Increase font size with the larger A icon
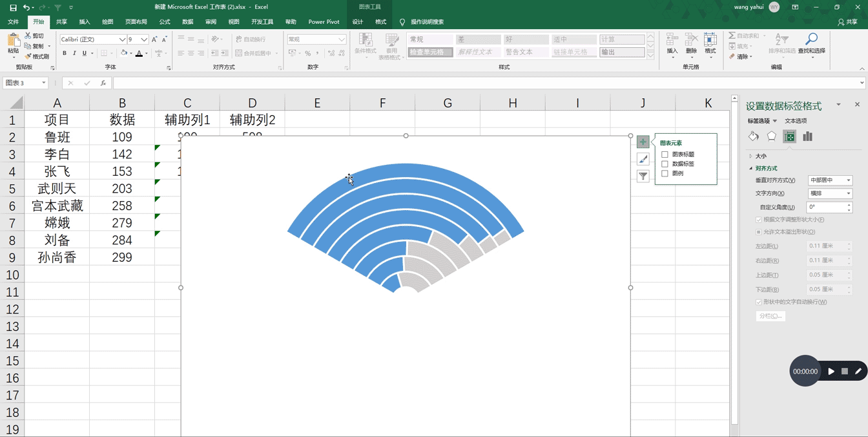This screenshot has width=868, height=437. point(154,39)
